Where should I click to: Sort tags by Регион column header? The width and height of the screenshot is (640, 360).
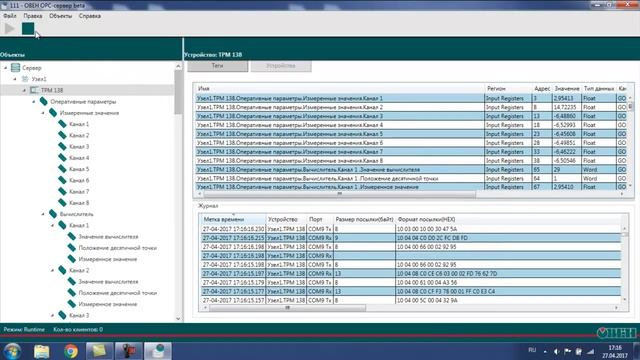(508, 88)
